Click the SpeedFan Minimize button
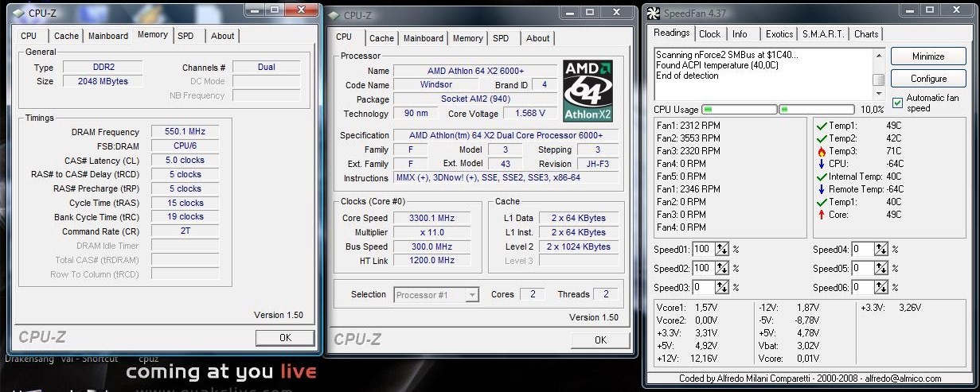Viewport: 980px width, 392px height. point(928,56)
